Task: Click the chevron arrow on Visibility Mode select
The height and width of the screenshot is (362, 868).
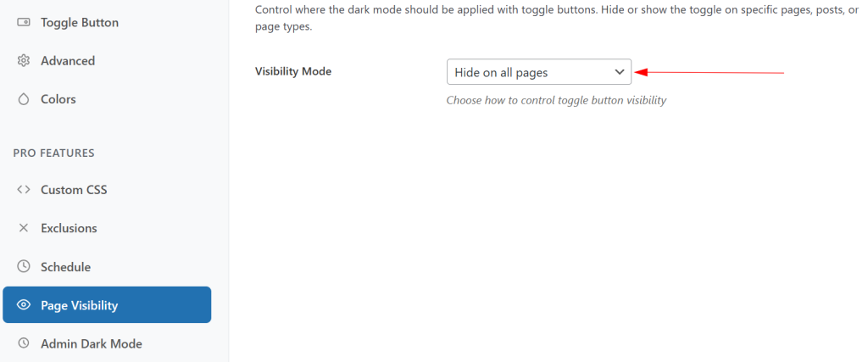Action: pyautogui.click(x=619, y=72)
